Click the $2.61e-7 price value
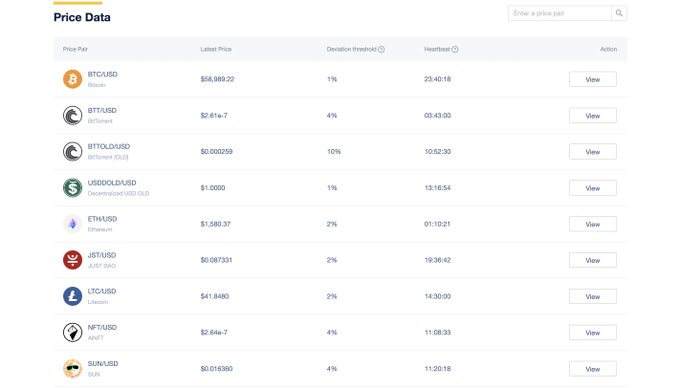 pyautogui.click(x=214, y=116)
